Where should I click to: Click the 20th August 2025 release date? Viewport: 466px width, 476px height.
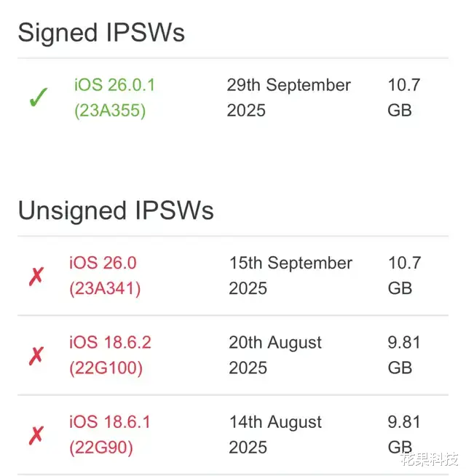275,355
